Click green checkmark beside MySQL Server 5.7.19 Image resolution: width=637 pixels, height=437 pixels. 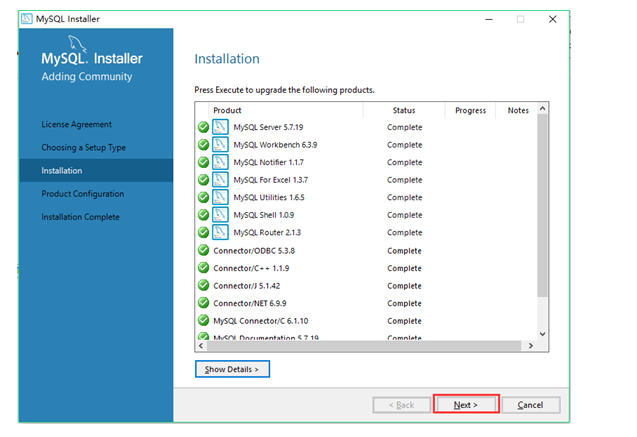pyautogui.click(x=203, y=127)
